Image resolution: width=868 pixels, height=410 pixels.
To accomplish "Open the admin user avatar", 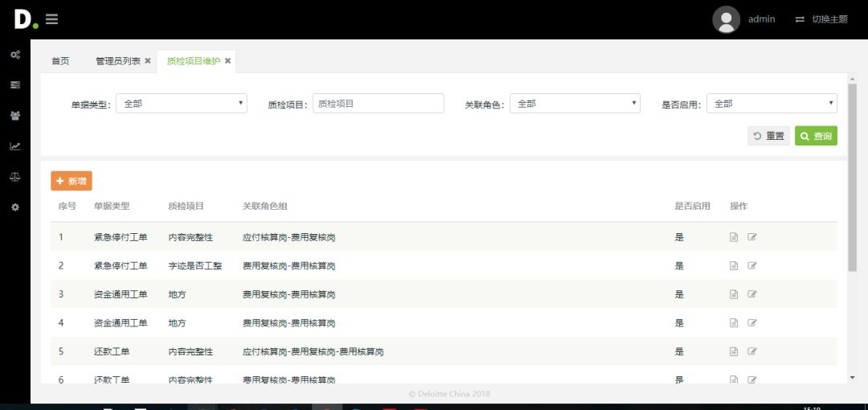I will click(726, 20).
